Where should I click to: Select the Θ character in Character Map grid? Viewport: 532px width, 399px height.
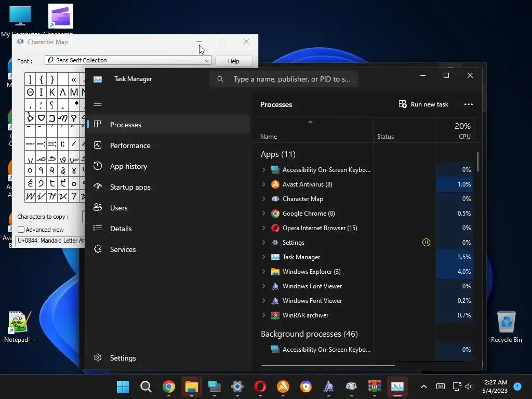30,92
